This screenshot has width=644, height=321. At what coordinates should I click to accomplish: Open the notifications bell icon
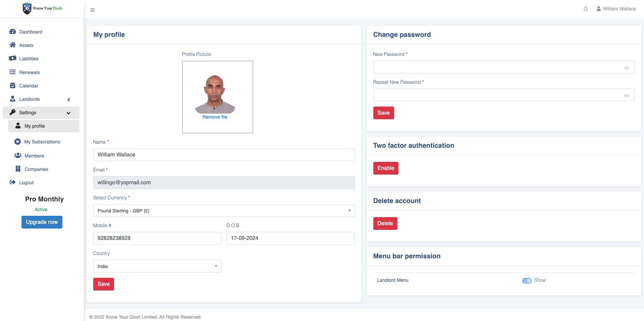tap(586, 9)
